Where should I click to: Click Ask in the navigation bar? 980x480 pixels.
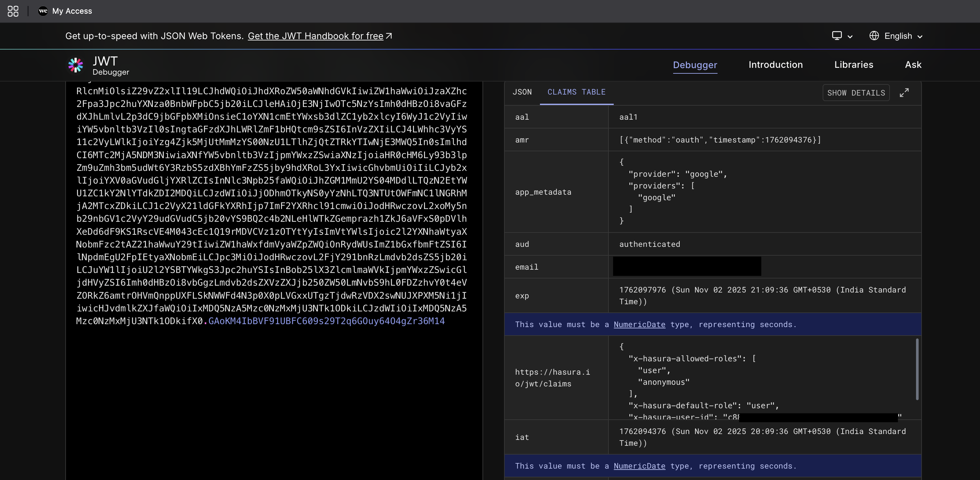point(913,65)
